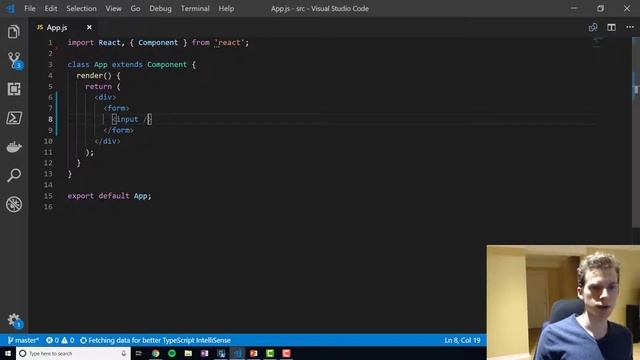640x360 pixels.
Task: Click the editor vertical scrollbar
Action: [636, 133]
